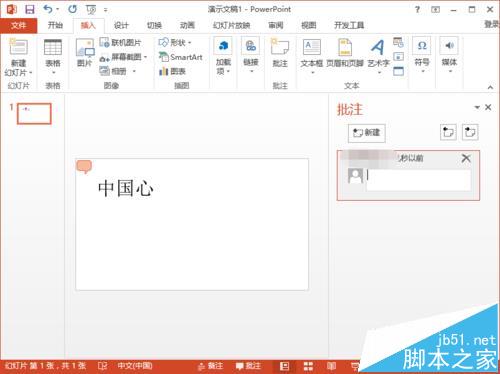Image resolution: width=500 pixels, height=374 pixels.
Task: Open the 艺术字 (WordArt) gallery
Action: point(378,56)
